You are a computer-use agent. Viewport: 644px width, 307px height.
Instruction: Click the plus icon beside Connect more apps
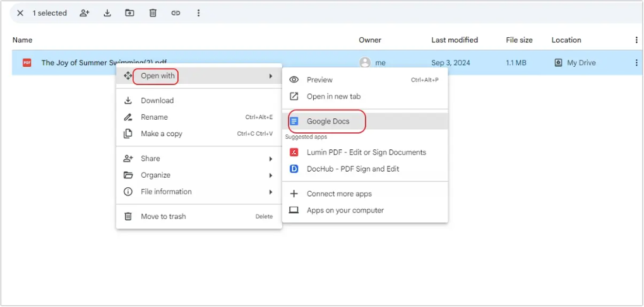click(294, 194)
